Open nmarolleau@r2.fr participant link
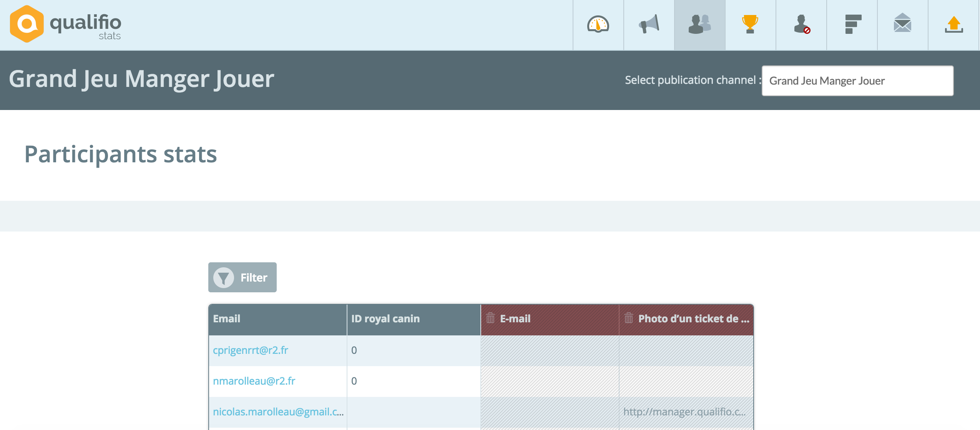Viewport: 980px width, 430px height. tap(254, 381)
